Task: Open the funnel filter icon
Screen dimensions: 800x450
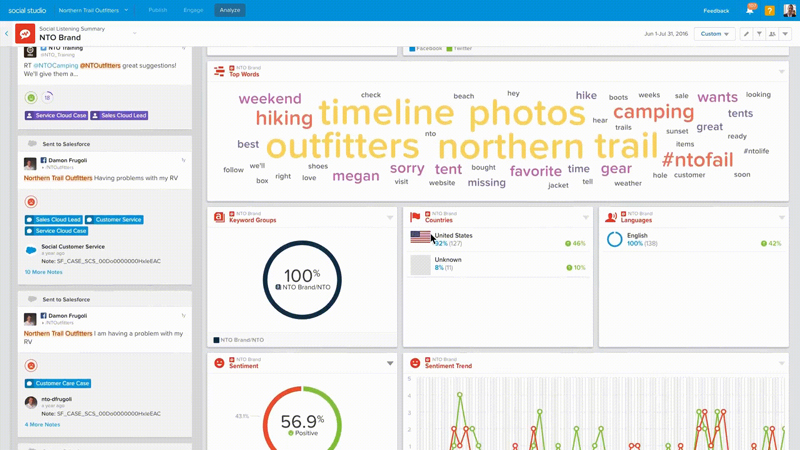Action: [x=759, y=34]
